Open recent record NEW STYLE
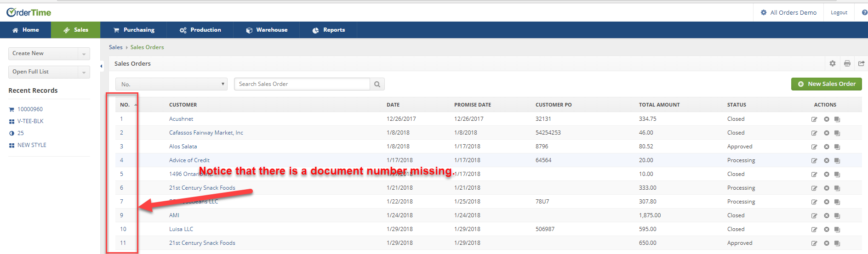The width and height of the screenshot is (868, 254). 32,145
